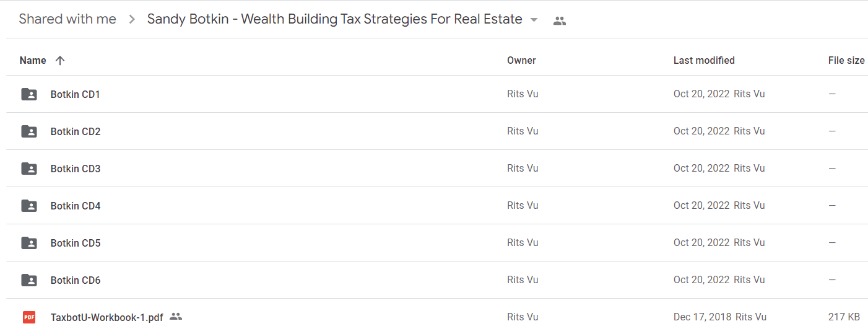Click the Botkin CD4 shared folder icon
The width and height of the screenshot is (868, 334).
pos(29,206)
